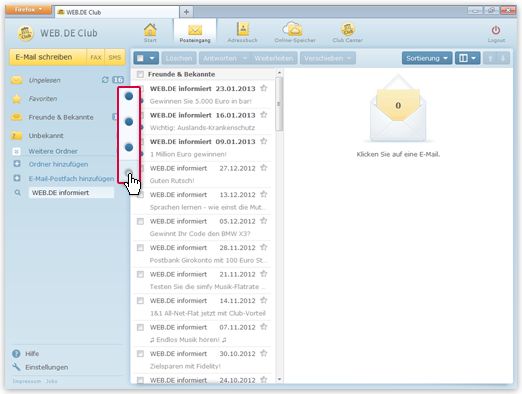Open the Firefox menu button
The width and height of the screenshot is (522, 394).
coord(28,10)
